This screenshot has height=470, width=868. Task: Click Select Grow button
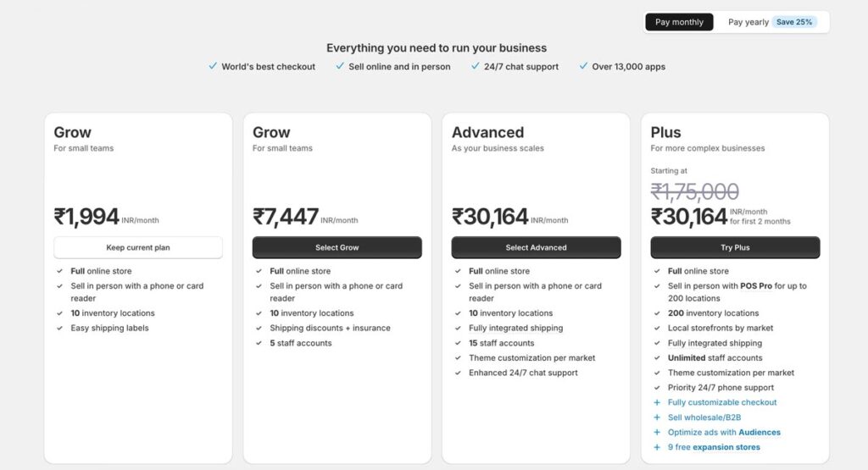(337, 247)
